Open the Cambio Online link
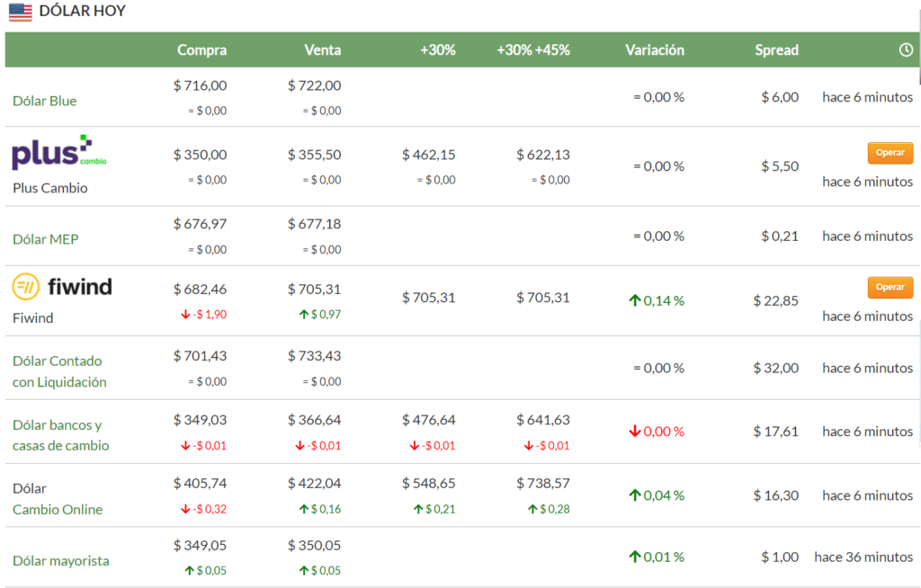This screenshot has height=588, width=921. 58,510
